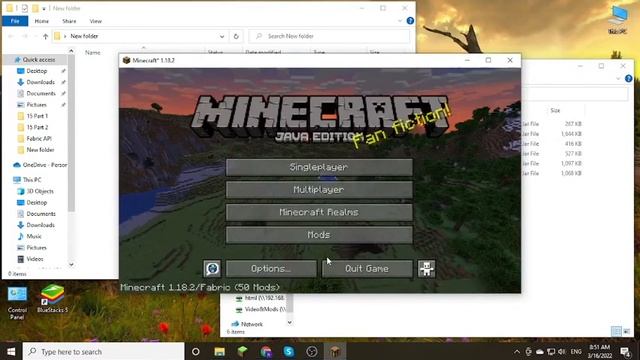Open Minecraft Realms
The height and width of the screenshot is (360, 640).
point(319,212)
